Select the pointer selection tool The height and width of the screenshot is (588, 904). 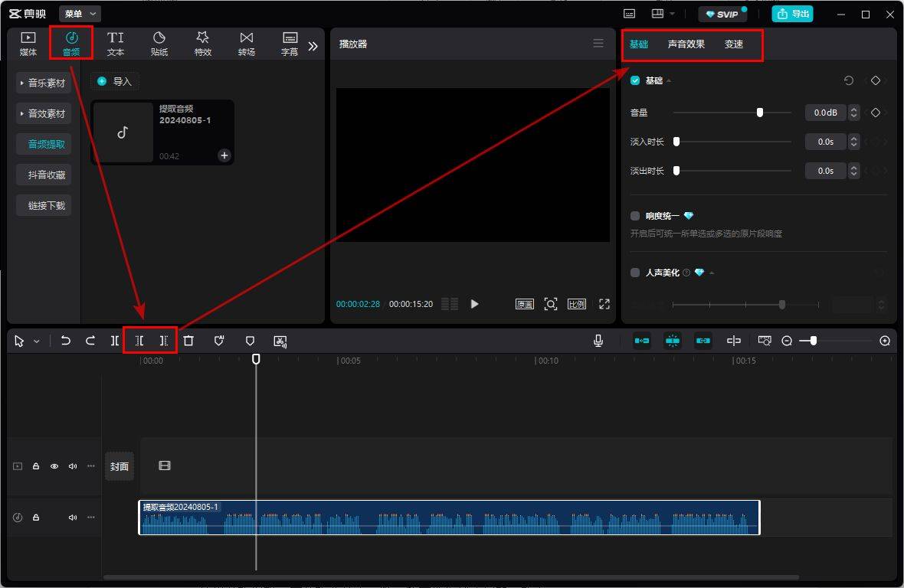click(x=19, y=341)
